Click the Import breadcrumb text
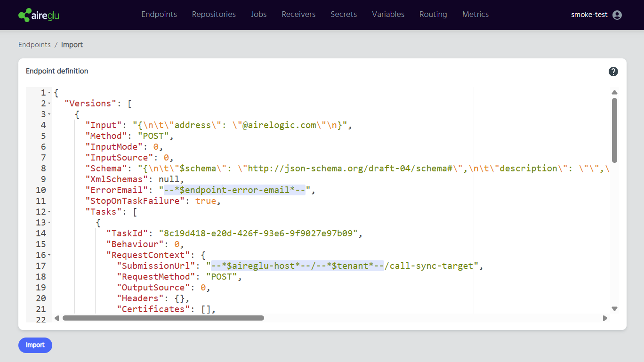The width and height of the screenshot is (644, 362). 72,45
